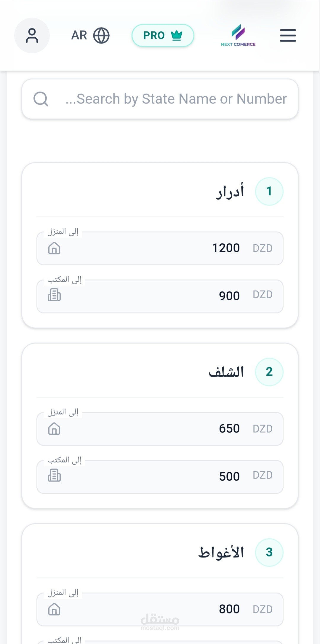Click home icon in الأغواط card
320x644 pixels.
pyautogui.click(x=54, y=609)
